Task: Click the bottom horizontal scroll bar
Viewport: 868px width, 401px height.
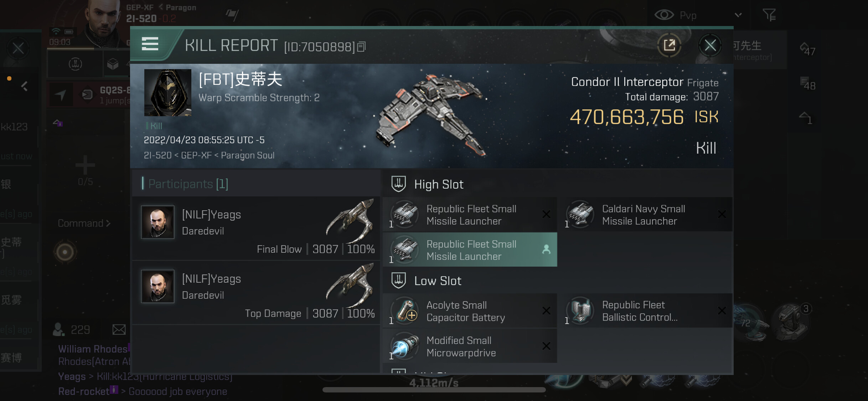Action: tap(434, 390)
